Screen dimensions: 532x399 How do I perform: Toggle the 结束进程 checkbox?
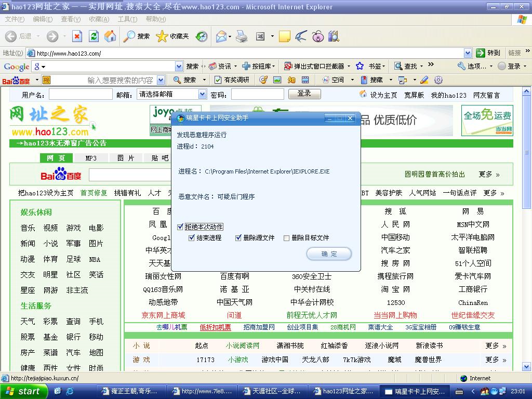[x=192, y=238]
